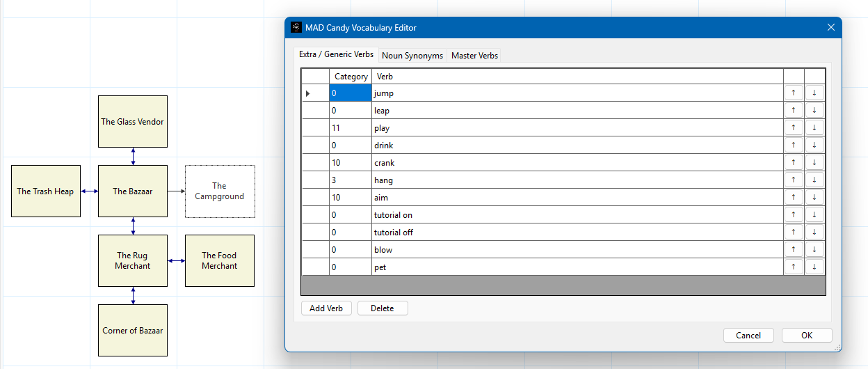Click the 'play' verb cell
The width and height of the screenshot is (868, 369).
tap(577, 128)
